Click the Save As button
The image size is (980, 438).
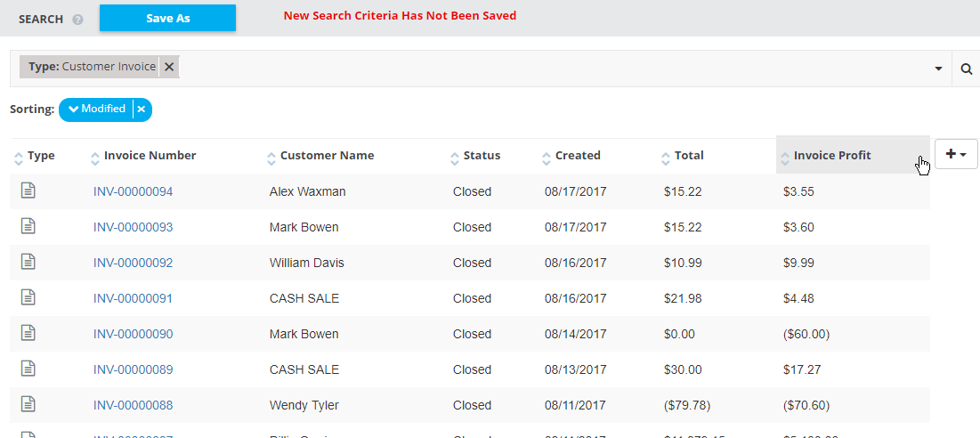(x=167, y=18)
